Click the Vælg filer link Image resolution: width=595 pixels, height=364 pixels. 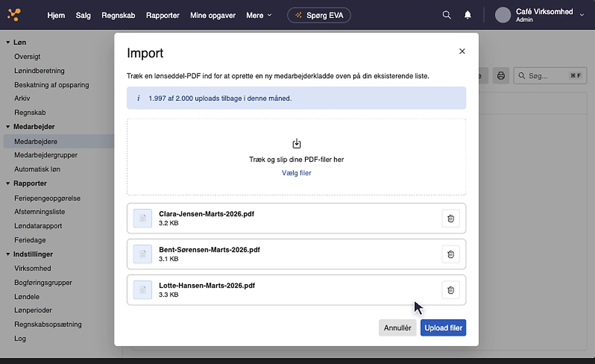pyautogui.click(x=297, y=173)
